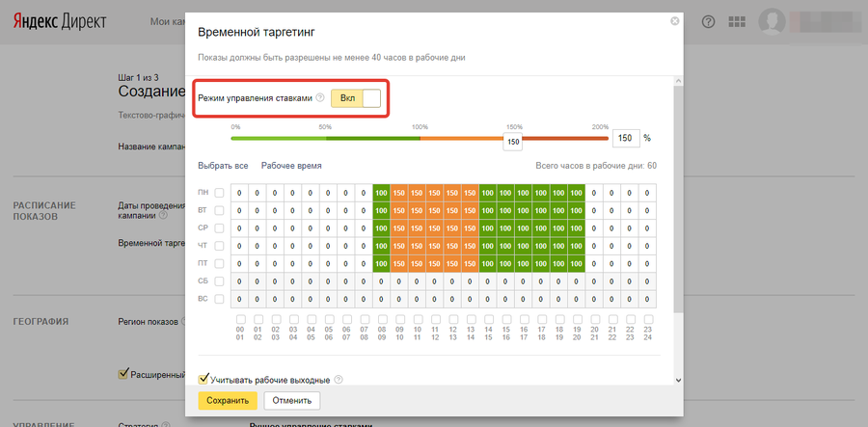The height and width of the screenshot is (427, 868).
Task: Open the Yandex services grid icon
Action: pos(737,21)
